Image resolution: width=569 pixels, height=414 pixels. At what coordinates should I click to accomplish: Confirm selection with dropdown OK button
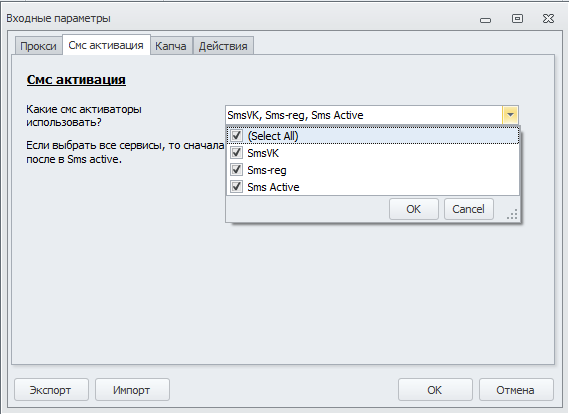coord(414,209)
